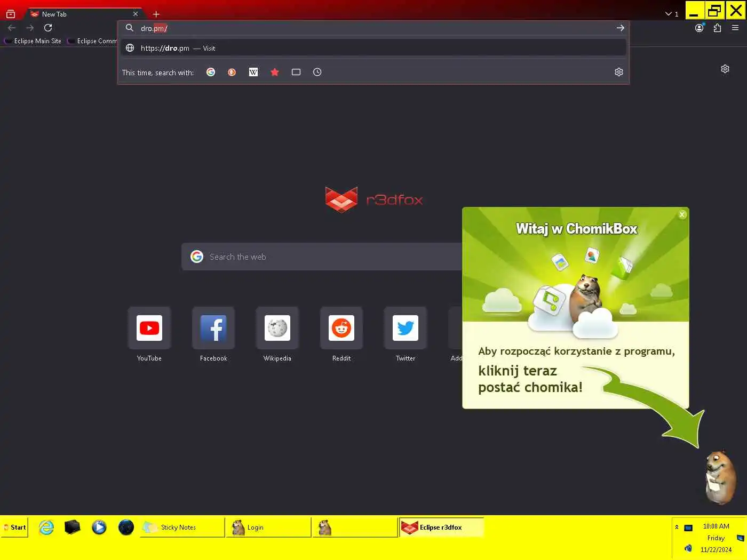Click the hamster illustration in ChomikBox popup
Image resolution: width=747 pixels, height=560 pixels.
pos(585,297)
